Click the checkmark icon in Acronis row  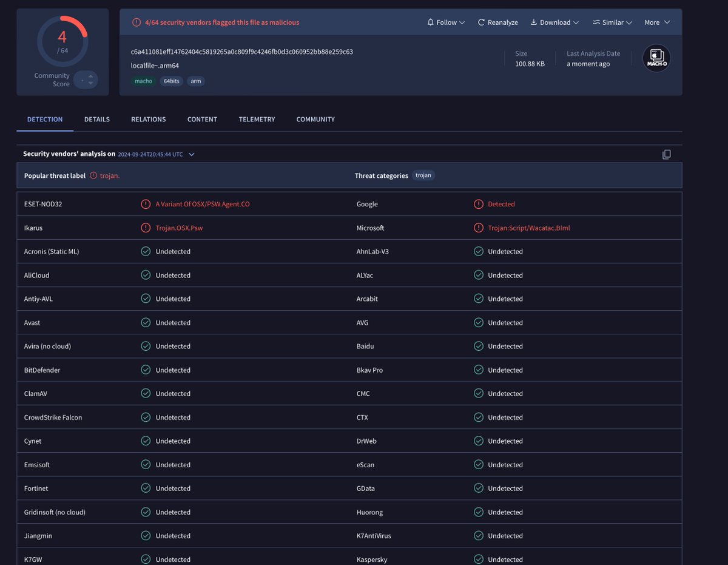point(146,251)
